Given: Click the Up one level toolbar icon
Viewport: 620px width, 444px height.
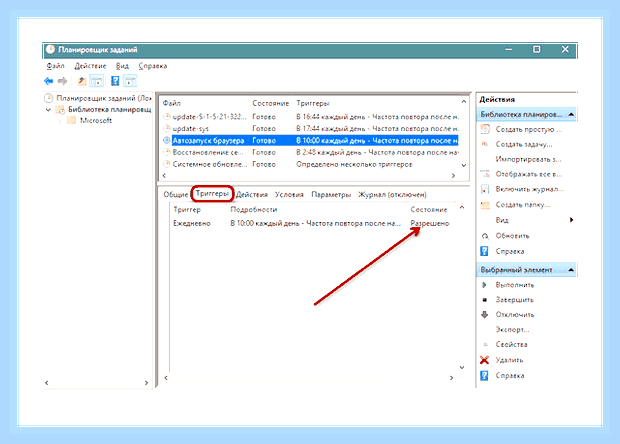Looking at the screenshot, I should point(81,81).
